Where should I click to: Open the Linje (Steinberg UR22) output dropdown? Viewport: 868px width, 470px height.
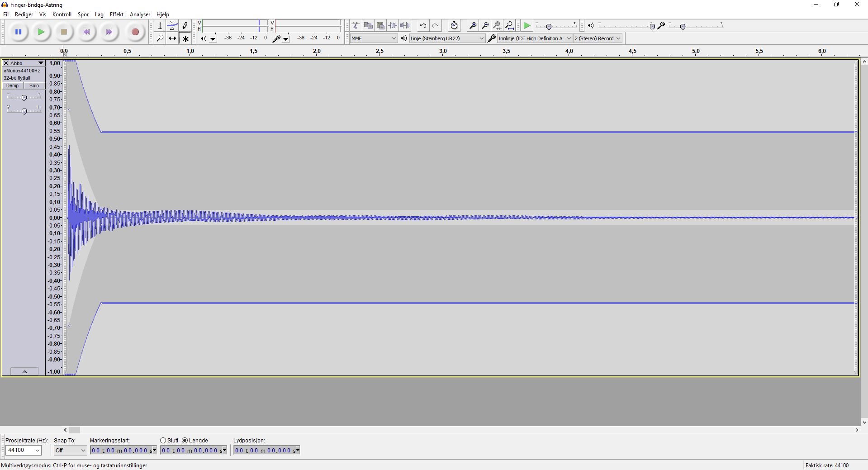(x=447, y=38)
